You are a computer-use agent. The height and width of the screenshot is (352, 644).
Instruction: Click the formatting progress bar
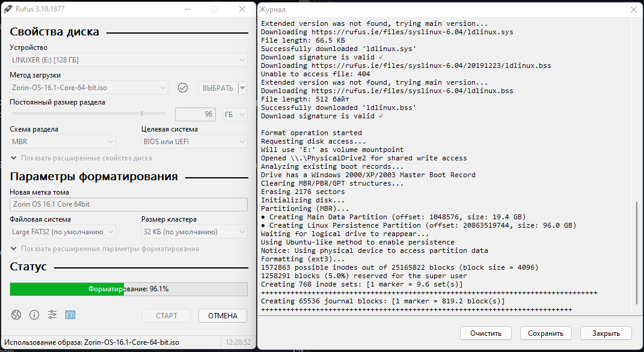129,289
